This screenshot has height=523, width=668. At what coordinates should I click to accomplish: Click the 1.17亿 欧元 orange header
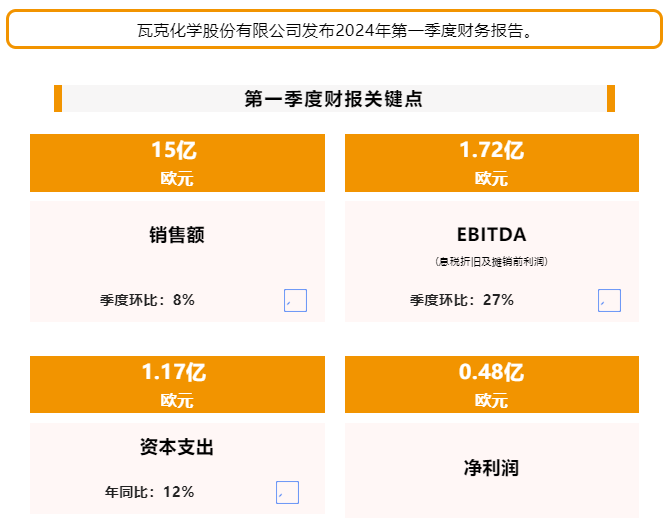coord(177,384)
